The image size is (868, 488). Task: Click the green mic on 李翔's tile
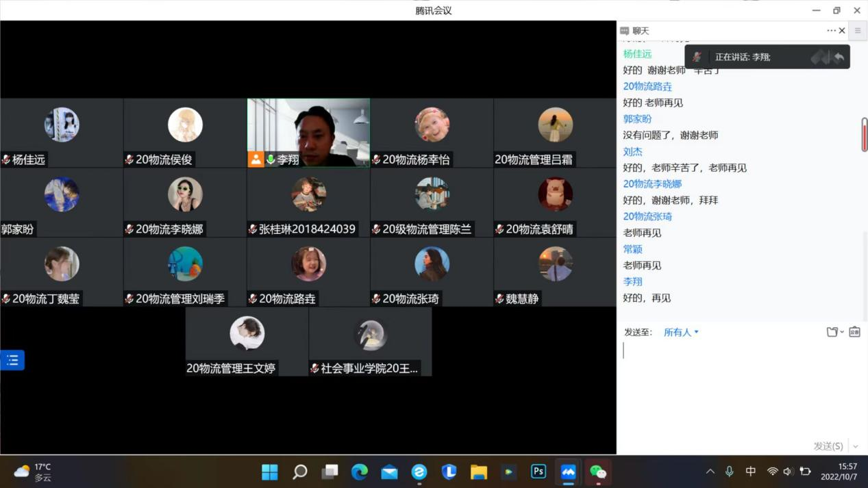point(271,159)
